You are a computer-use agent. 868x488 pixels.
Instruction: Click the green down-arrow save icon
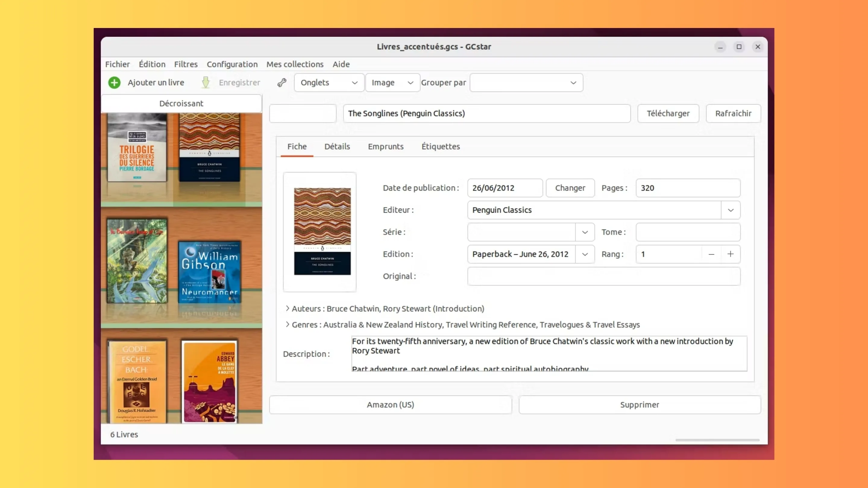206,83
